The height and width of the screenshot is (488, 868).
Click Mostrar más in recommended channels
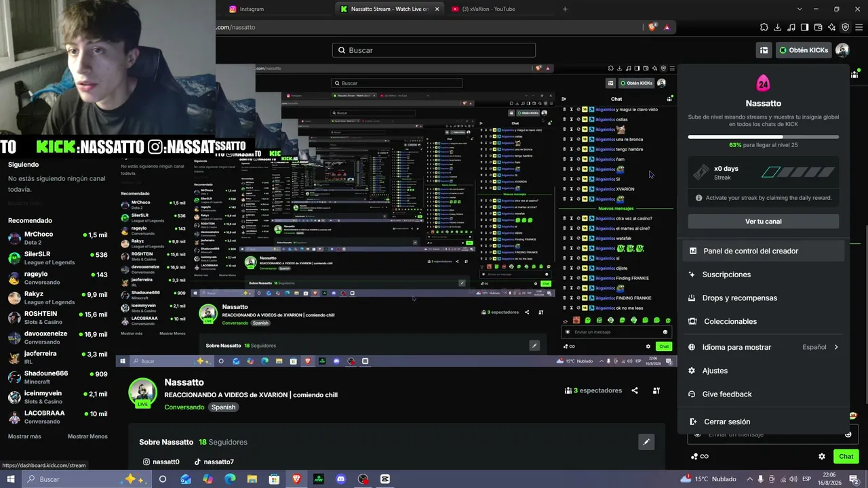click(24, 436)
